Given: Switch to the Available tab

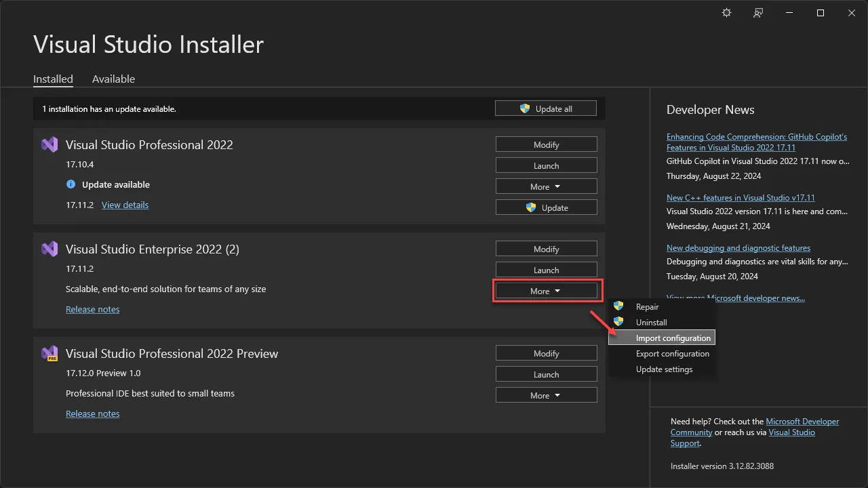Looking at the screenshot, I should [113, 79].
